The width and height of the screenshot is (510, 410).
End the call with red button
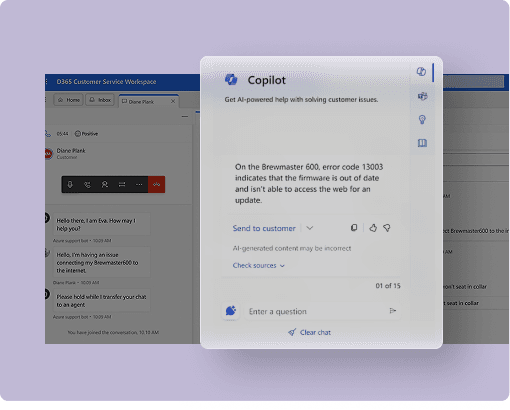click(x=156, y=184)
